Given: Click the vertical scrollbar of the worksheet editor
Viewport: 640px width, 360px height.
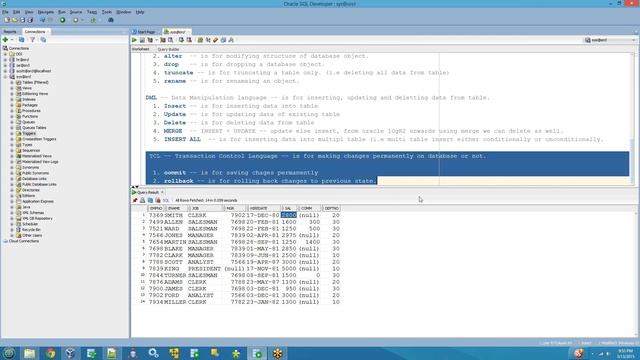Looking at the screenshot, I should [x=633, y=118].
